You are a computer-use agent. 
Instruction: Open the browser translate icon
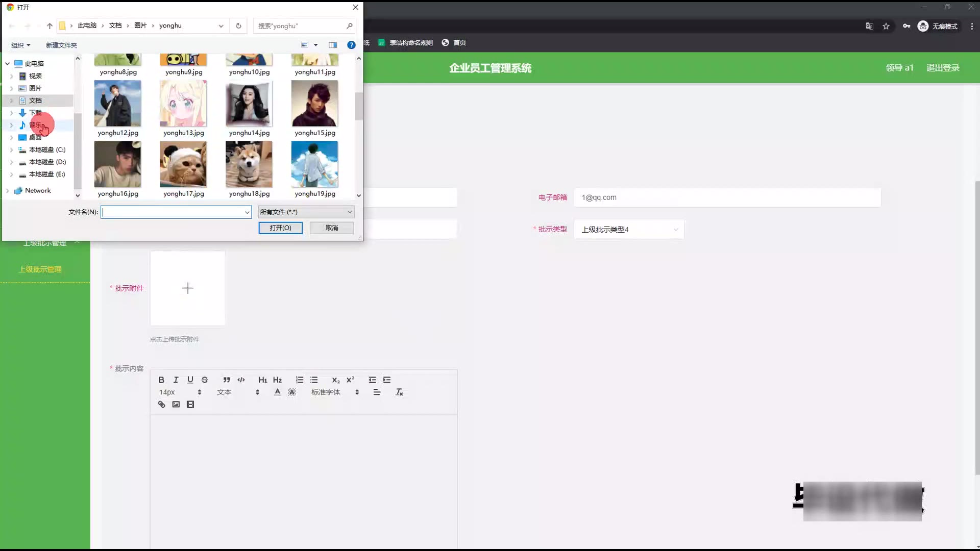click(x=869, y=26)
